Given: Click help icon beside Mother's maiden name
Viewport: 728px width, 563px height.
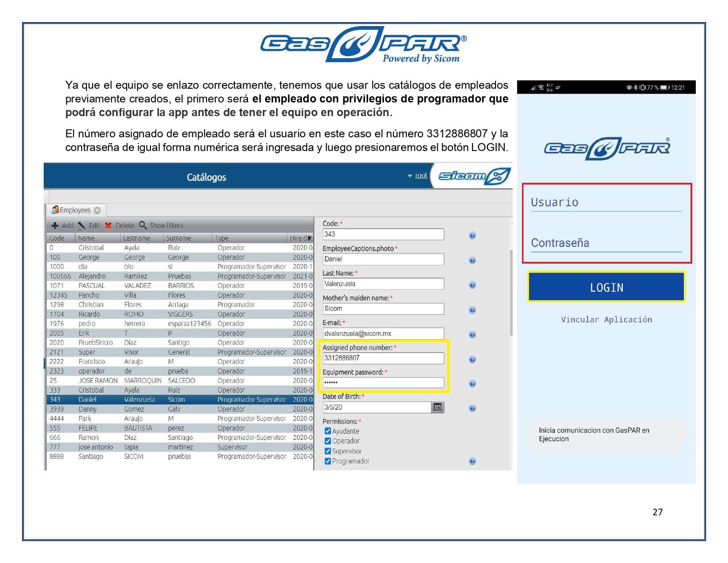Looking at the screenshot, I should pyautogui.click(x=472, y=310).
